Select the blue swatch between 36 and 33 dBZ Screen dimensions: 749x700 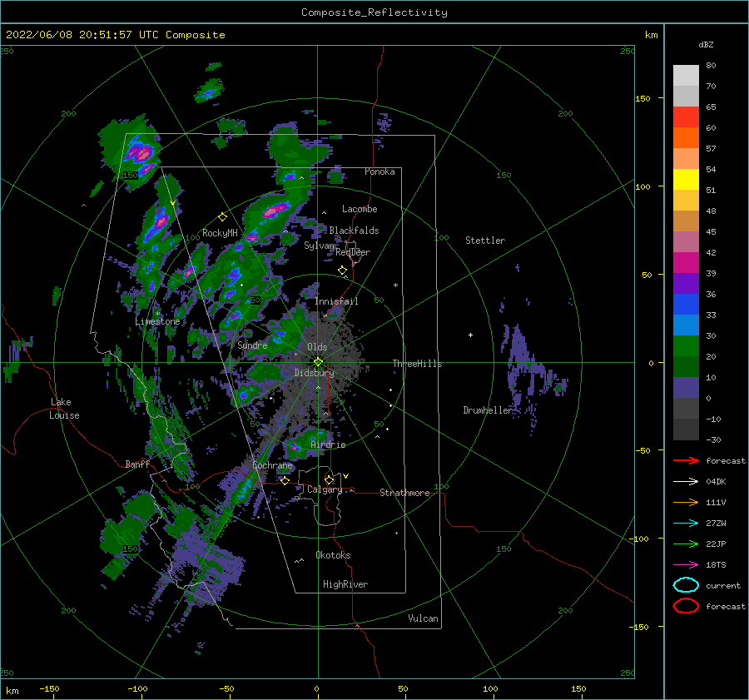[686, 305]
